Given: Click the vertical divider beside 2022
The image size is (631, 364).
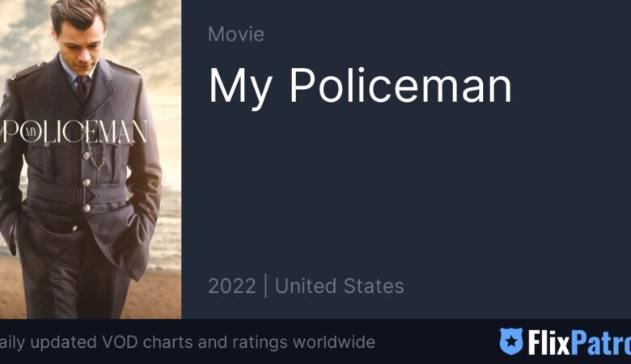Looking at the screenshot, I should click(265, 286).
